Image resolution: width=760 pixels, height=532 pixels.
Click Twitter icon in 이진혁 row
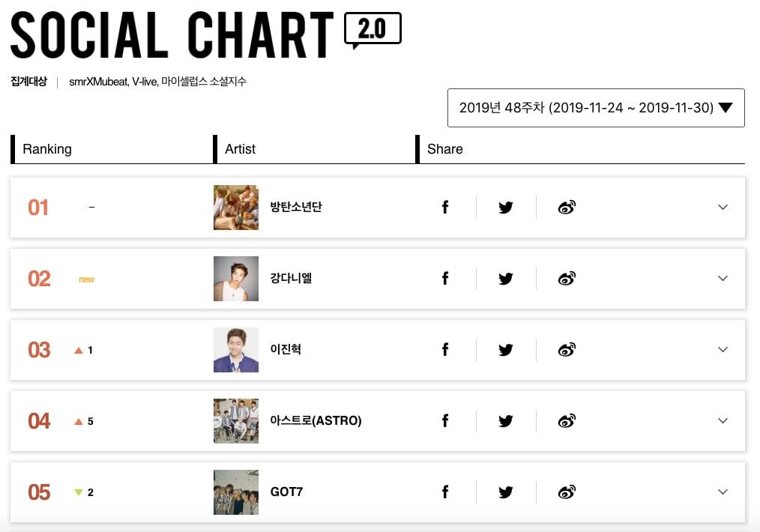pos(506,350)
